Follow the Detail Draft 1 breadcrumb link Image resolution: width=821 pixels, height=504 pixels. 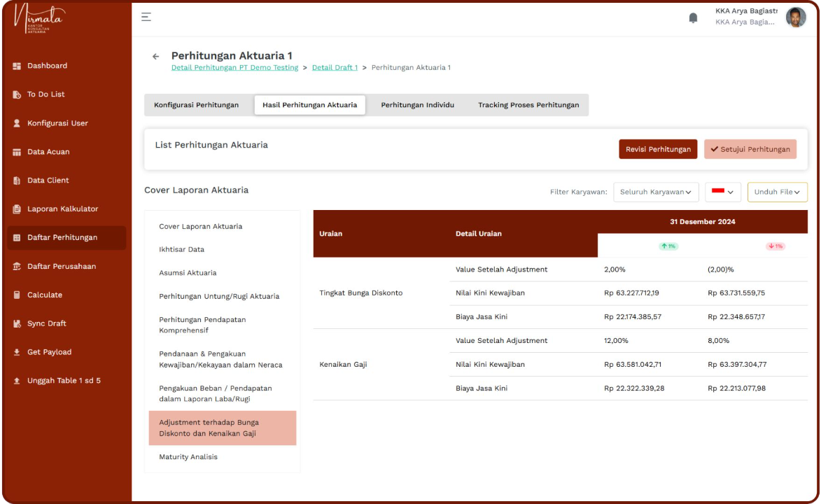click(335, 68)
